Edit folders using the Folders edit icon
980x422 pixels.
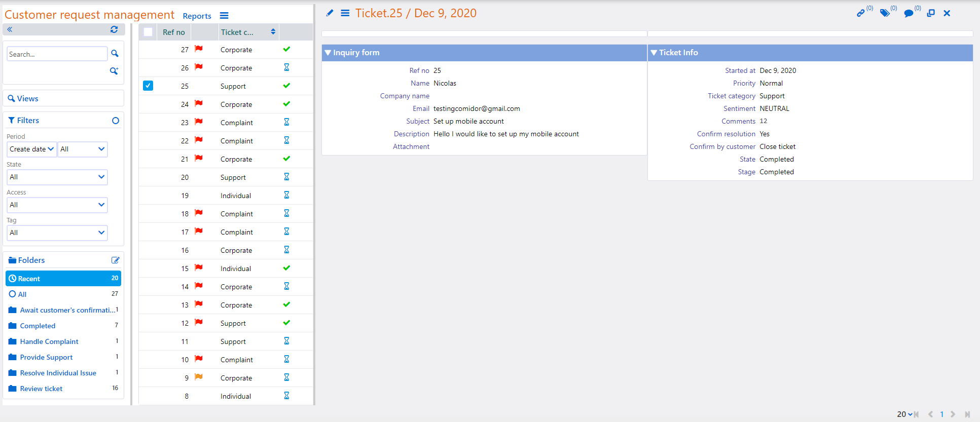tap(115, 260)
